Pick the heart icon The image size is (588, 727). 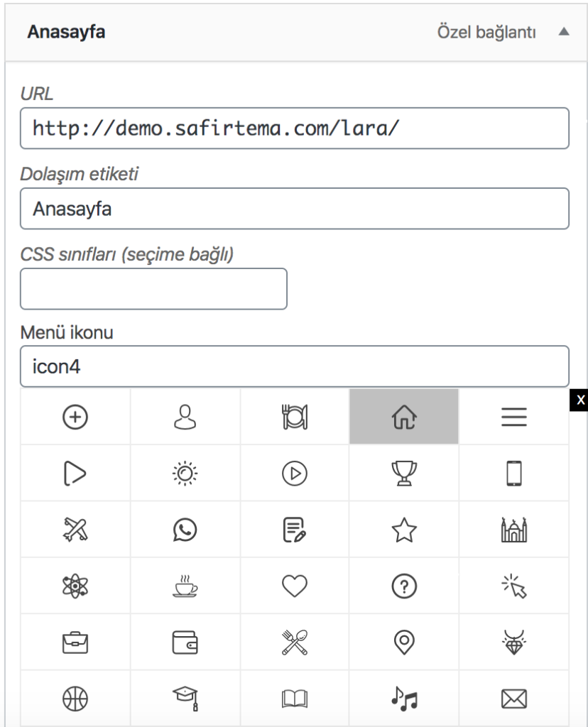point(295,586)
